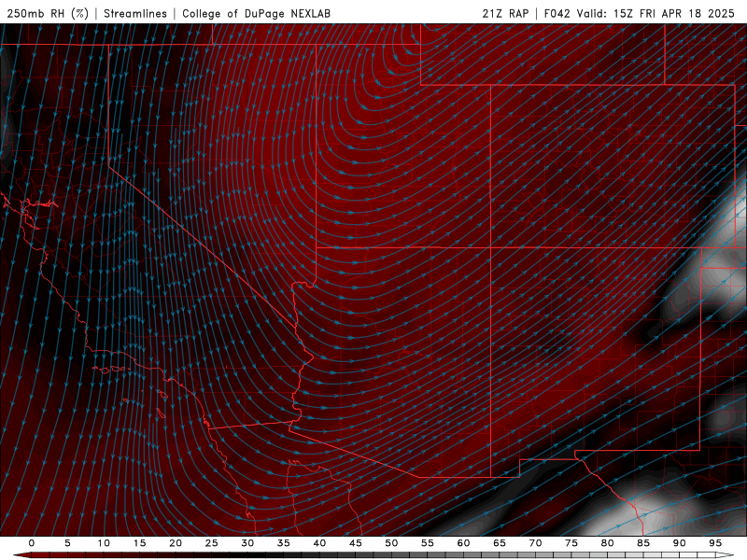
Task: Choose the 35 label on the RH legend
Action: 284,543
